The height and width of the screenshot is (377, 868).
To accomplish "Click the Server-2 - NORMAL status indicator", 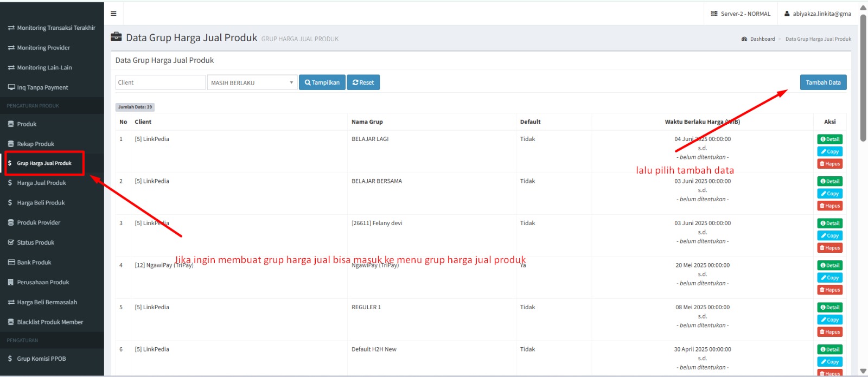I will (x=741, y=14).
